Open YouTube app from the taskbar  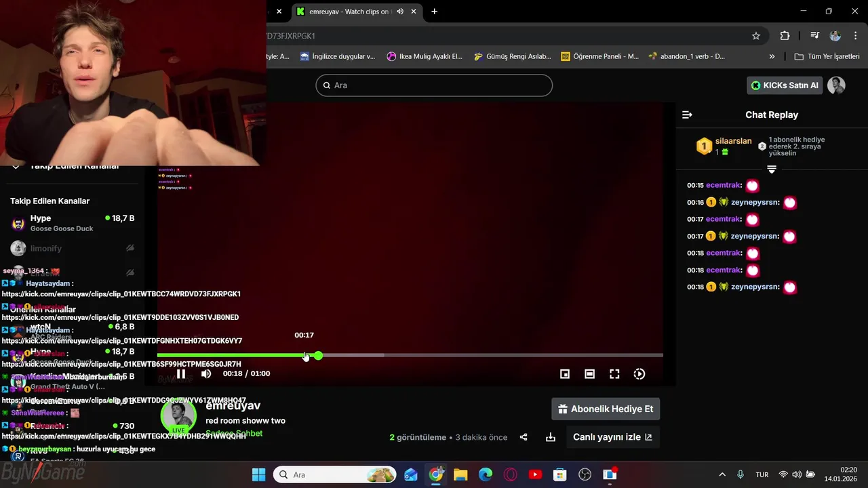pos(535,474)
